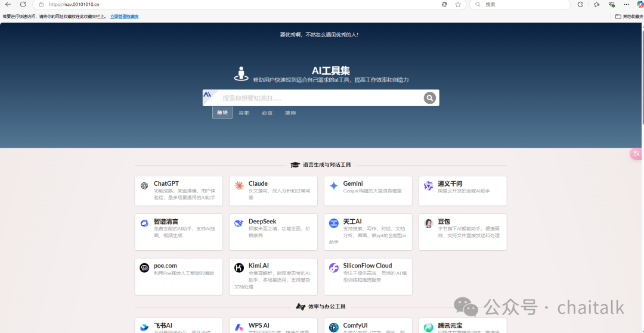Click the pink floating translate widget
Viewport: 644px width, 333px height.
coord(637,154)
